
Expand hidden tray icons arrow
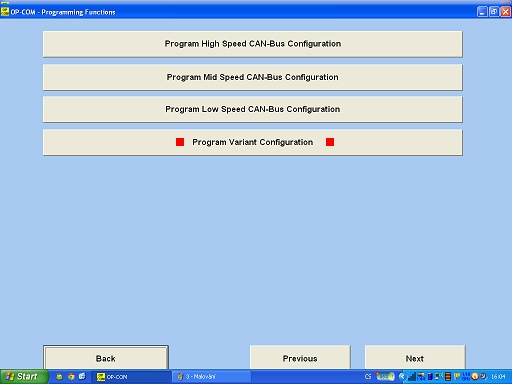[x=403, y=377]
